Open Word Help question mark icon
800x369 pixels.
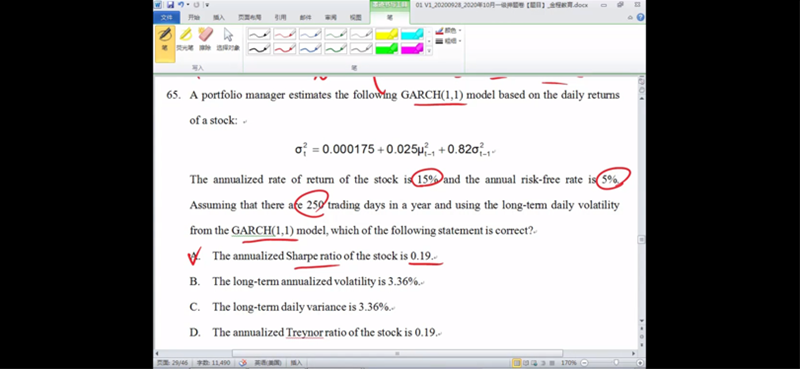coord(640,17)
